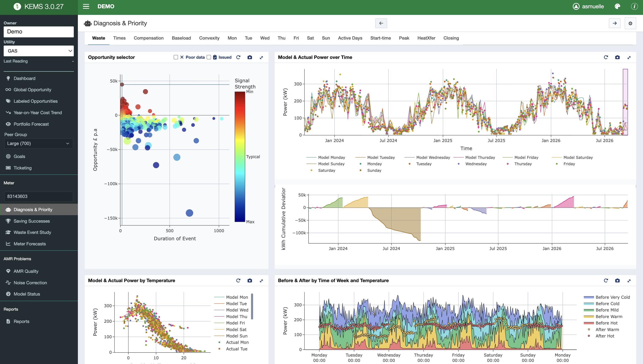Expand Model & Actual Power over Time panel

629,57
